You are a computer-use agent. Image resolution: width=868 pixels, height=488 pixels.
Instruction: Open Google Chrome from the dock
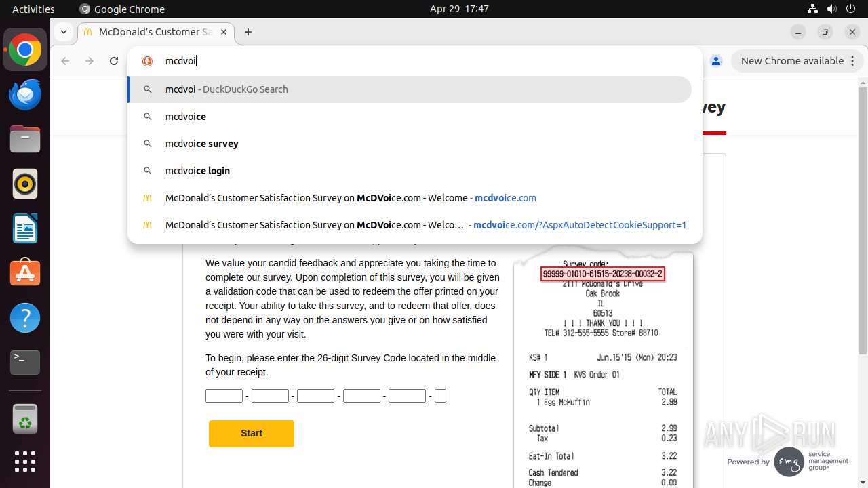[x=25, y=50]
